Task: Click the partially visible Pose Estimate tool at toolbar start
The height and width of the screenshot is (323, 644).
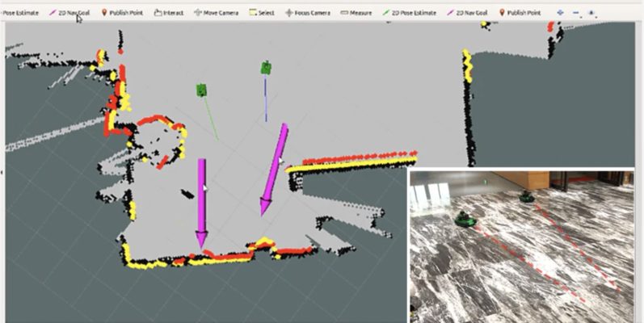Action: click(x=19, y=13)
